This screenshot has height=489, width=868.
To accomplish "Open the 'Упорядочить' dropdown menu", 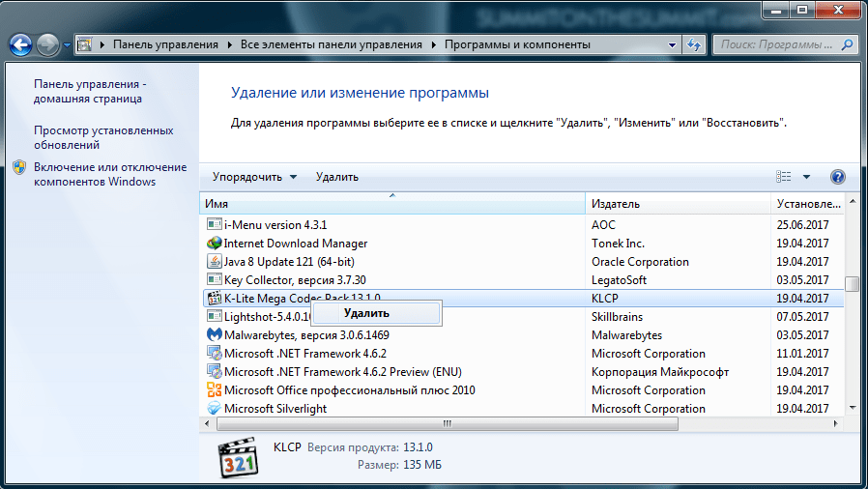I will click(254, 177).
